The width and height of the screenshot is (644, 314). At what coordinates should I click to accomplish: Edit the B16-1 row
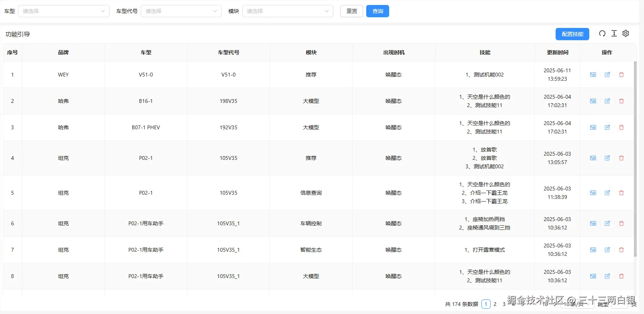(607, 101)
